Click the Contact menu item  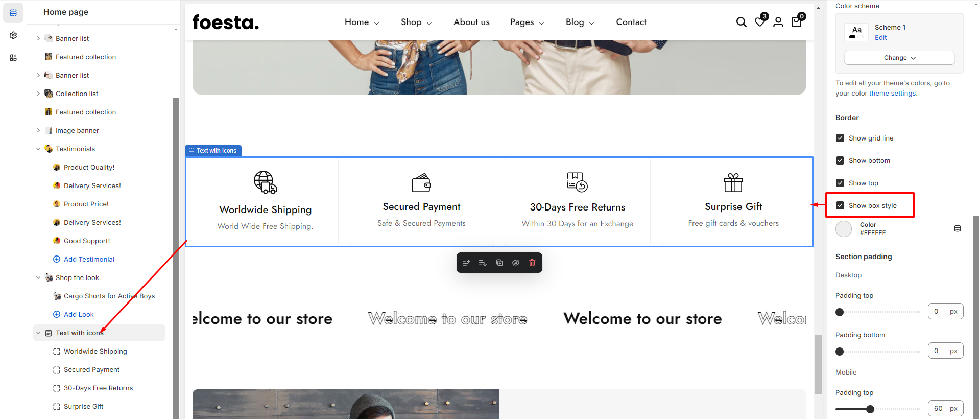pyautogui.click(x=631, y=22)
